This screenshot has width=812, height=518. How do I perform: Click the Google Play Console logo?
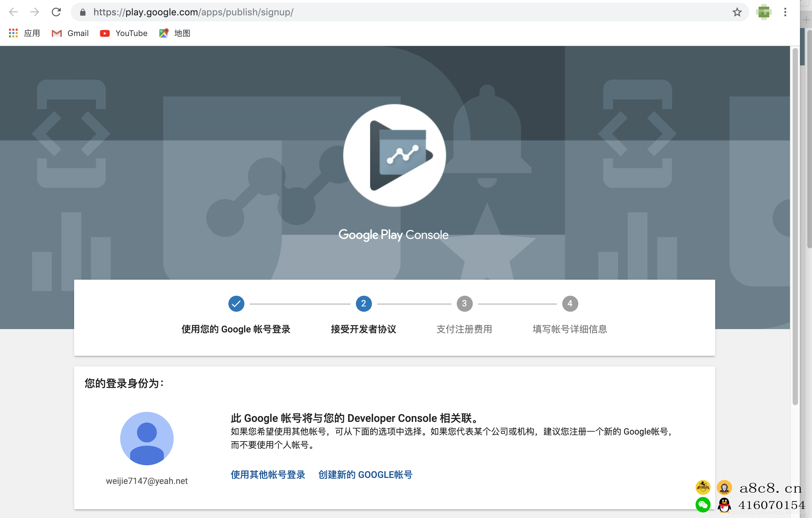click(x=394, y=155)
